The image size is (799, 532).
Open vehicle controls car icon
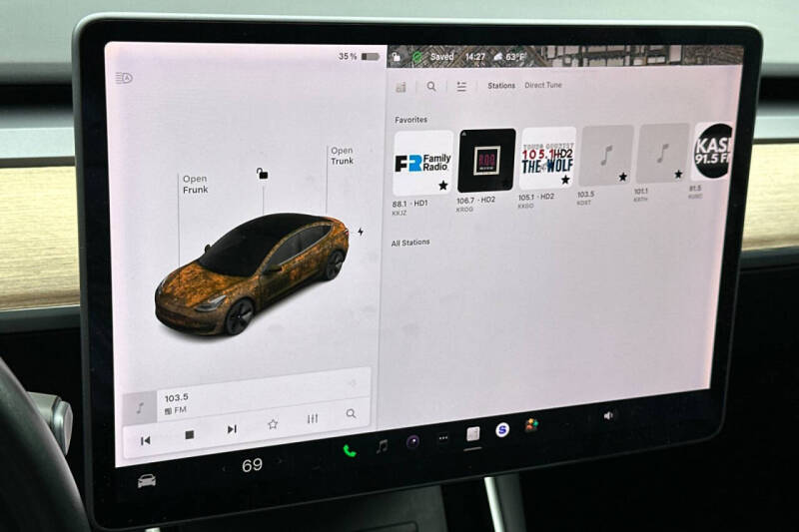click(147, 480)
